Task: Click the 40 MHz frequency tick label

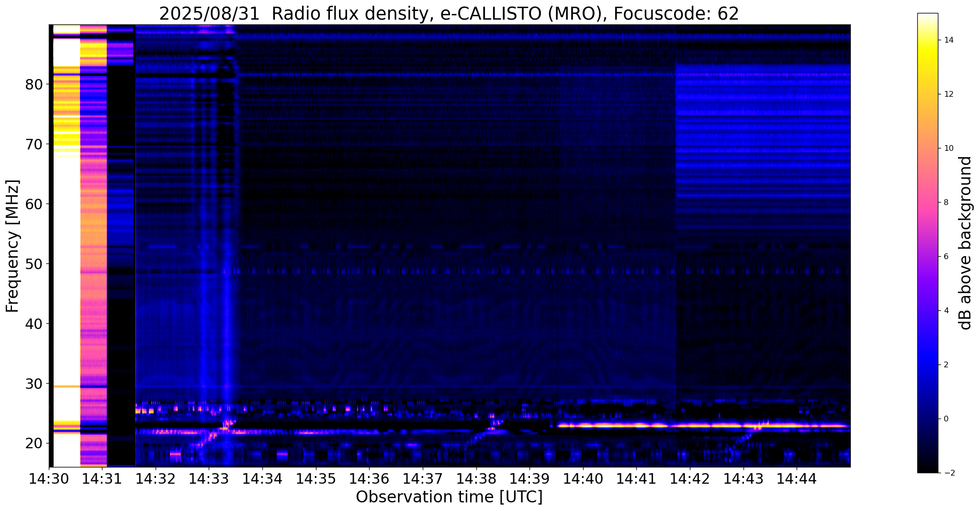Action: 34,324
